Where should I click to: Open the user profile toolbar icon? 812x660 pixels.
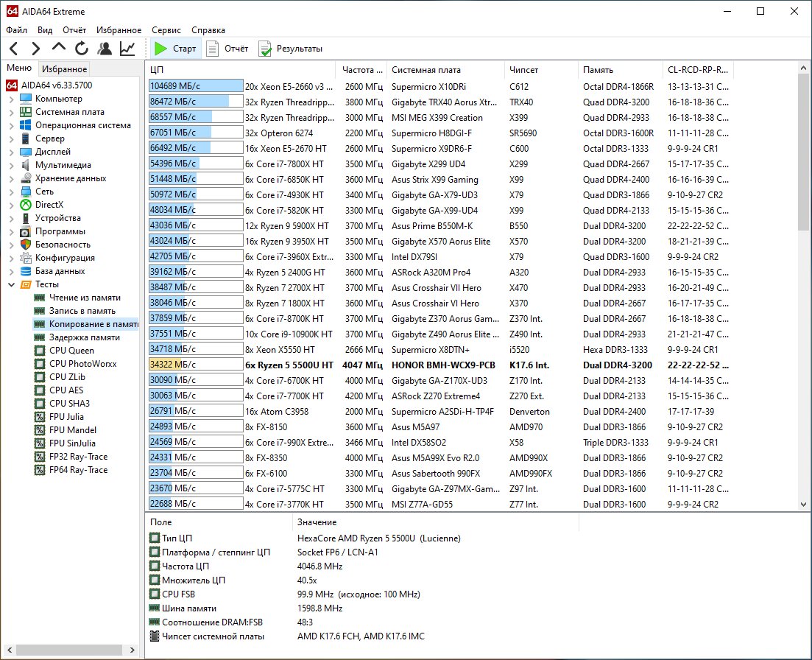click(x=104, y=49)
